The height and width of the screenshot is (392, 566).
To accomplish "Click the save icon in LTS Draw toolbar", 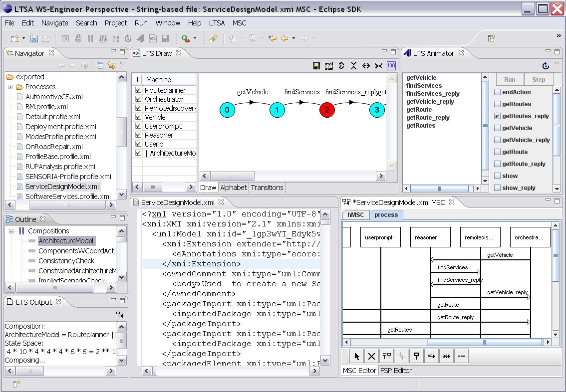I will (x=316, y=66).
